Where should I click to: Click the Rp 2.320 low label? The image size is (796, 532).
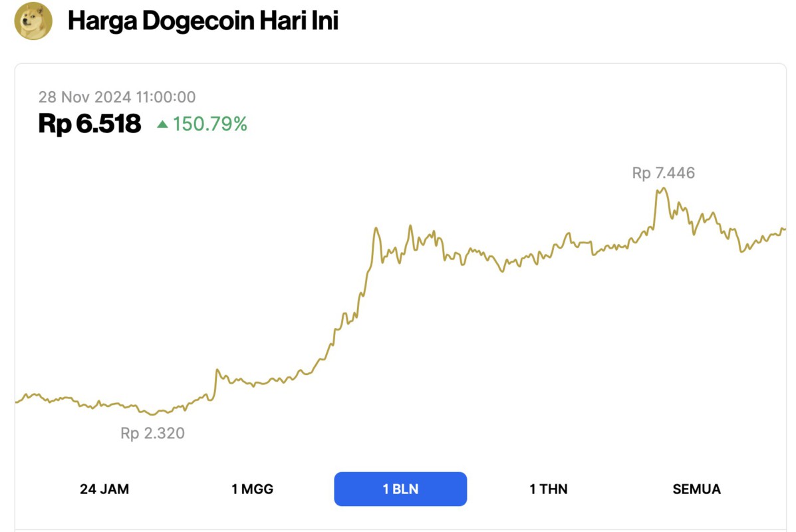tap(152, 434)
